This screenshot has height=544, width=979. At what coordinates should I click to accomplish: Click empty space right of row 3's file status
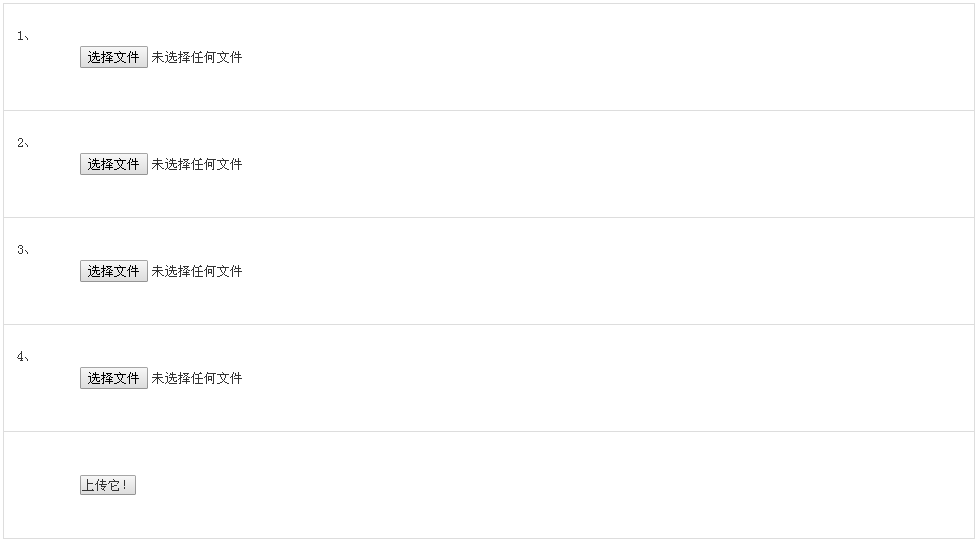tap(600, 271)
